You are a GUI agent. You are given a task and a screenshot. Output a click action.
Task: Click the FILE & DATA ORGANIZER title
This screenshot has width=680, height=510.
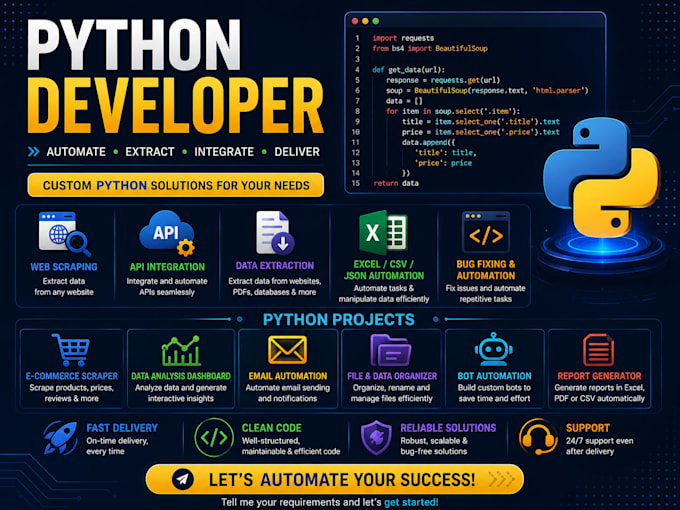pyautogui.click(x=392, y=376)
